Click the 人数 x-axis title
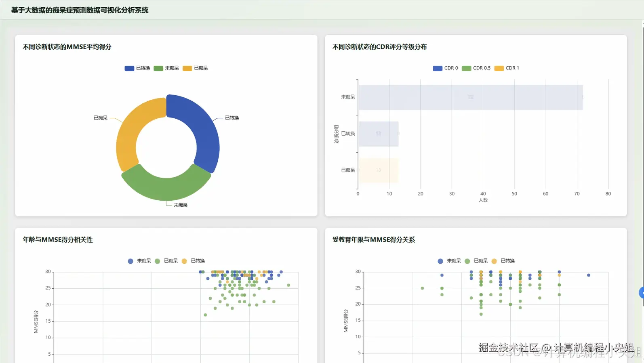 (483, 200)
